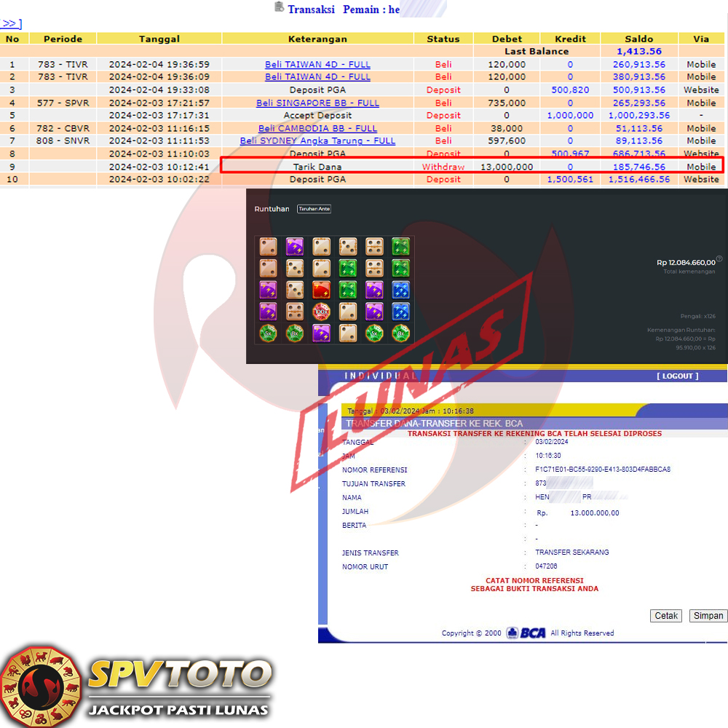728x728 pixels.
Task: Click the Keterangan column header
Action: pyautogui.click(x=317, y=39)
